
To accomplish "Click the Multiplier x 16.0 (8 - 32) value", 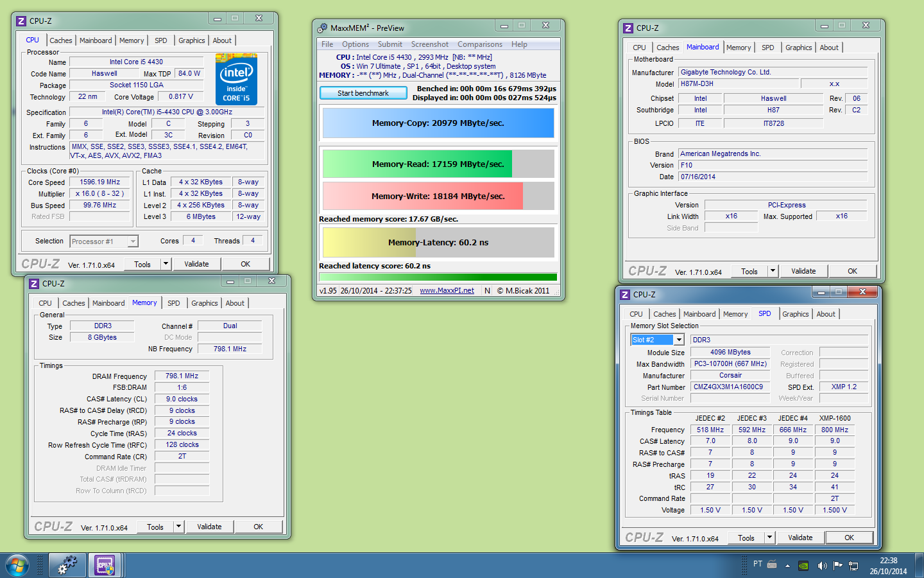I will (100, 194).
